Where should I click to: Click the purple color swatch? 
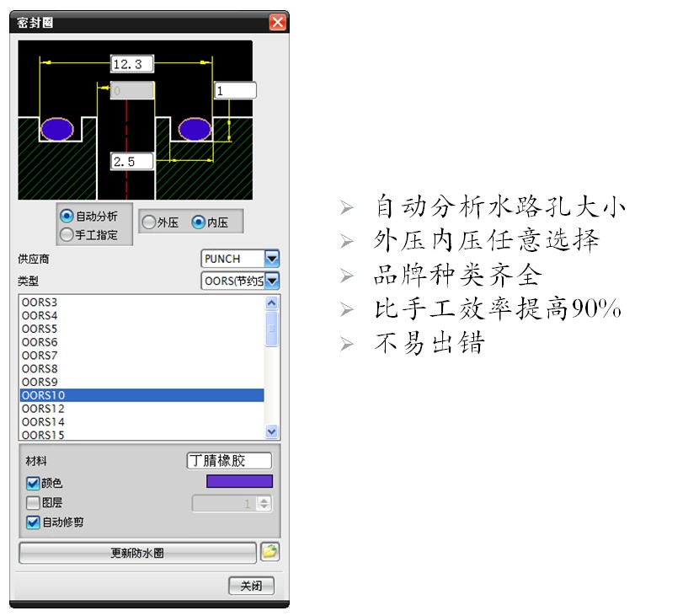tap(239, 481)
